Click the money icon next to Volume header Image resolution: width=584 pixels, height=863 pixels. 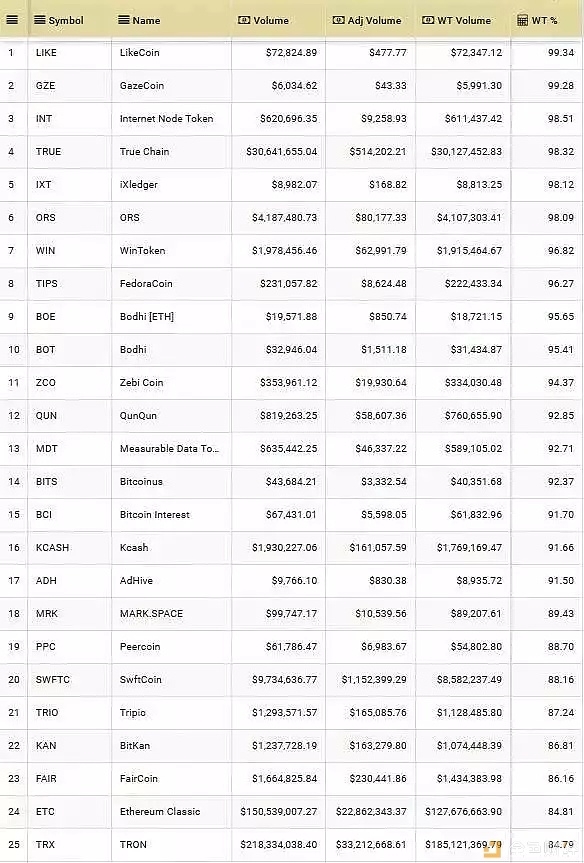coord(244,20)
